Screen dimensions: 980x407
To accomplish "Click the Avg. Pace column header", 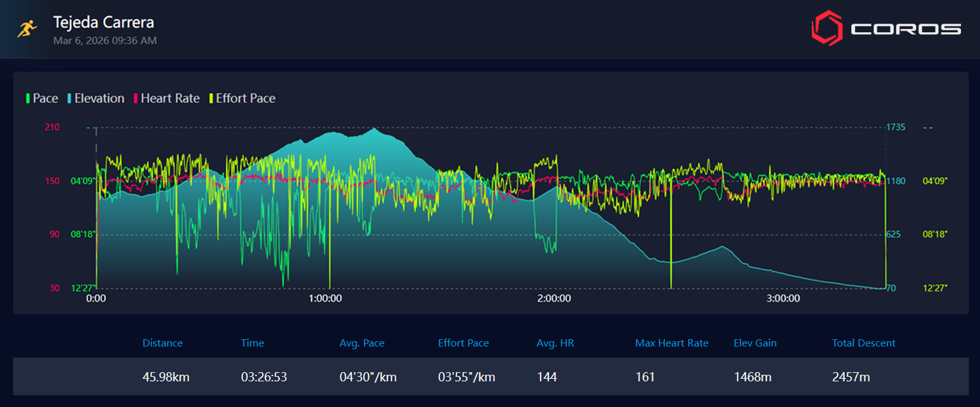I will tap(362, 343).
